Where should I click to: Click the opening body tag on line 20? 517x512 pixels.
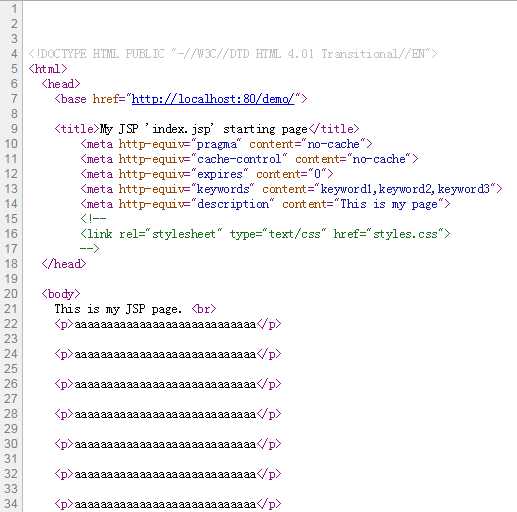(x=61, y=294)
